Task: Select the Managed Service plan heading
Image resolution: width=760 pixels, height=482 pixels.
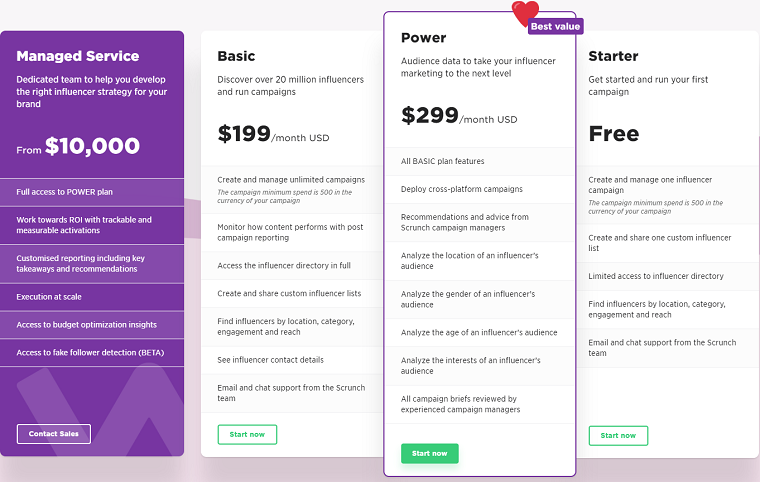Action: (78, 56)
